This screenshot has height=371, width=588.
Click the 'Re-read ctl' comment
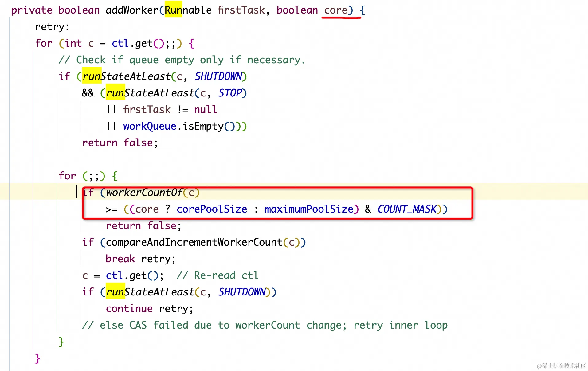coord(218,275)
